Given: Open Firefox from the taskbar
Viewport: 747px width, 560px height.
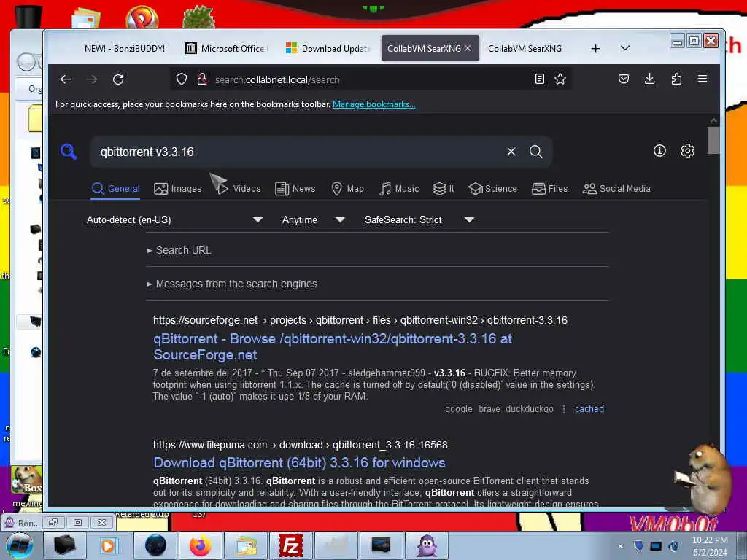Looking at the screenshot, I should [x=201, y=545].
